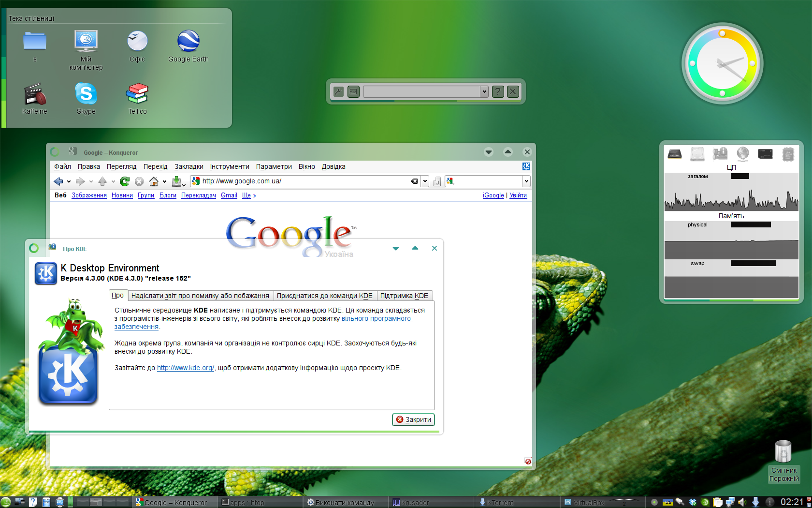Show hidden tray icons with the arrow
The image size is (812, 508).
[654, 502]
